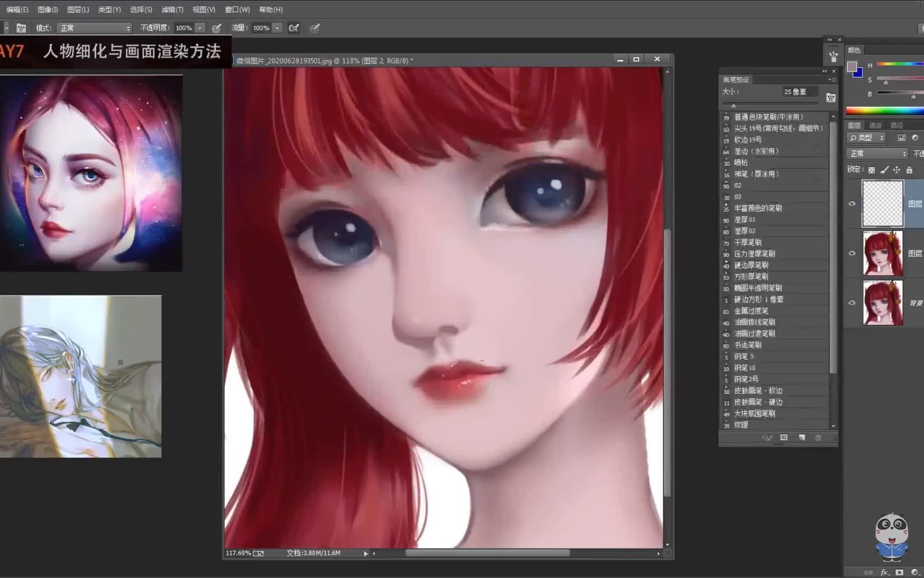
Task: Switch to the 路径 paths tab
Action: point(897,125)
